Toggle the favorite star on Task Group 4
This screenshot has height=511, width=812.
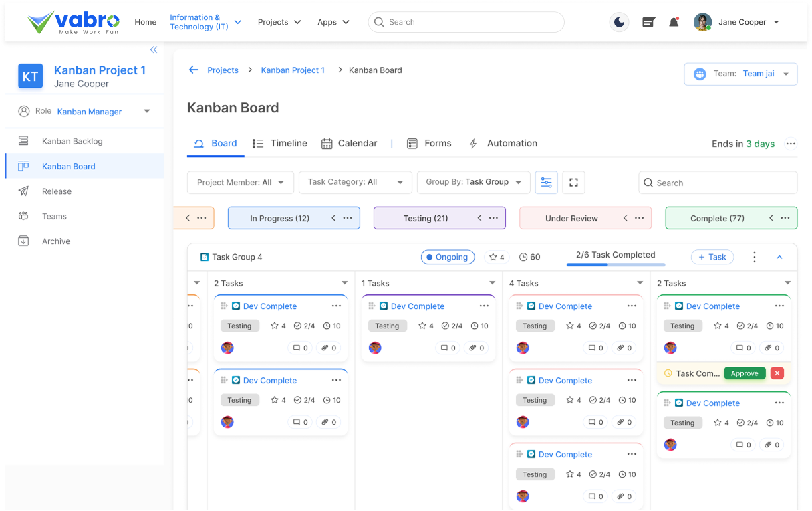click(x=495, y=257)
